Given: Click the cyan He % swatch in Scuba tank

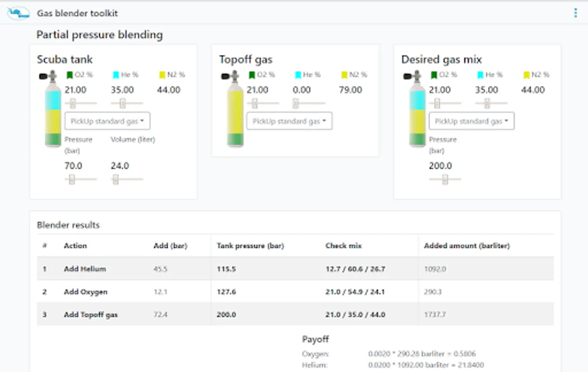Looking at the screenshot, I should [116, 75].
